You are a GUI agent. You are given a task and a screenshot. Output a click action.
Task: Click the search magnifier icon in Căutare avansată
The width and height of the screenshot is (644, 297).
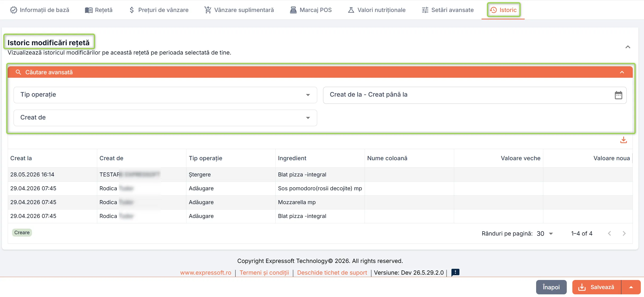click(18, 72)
